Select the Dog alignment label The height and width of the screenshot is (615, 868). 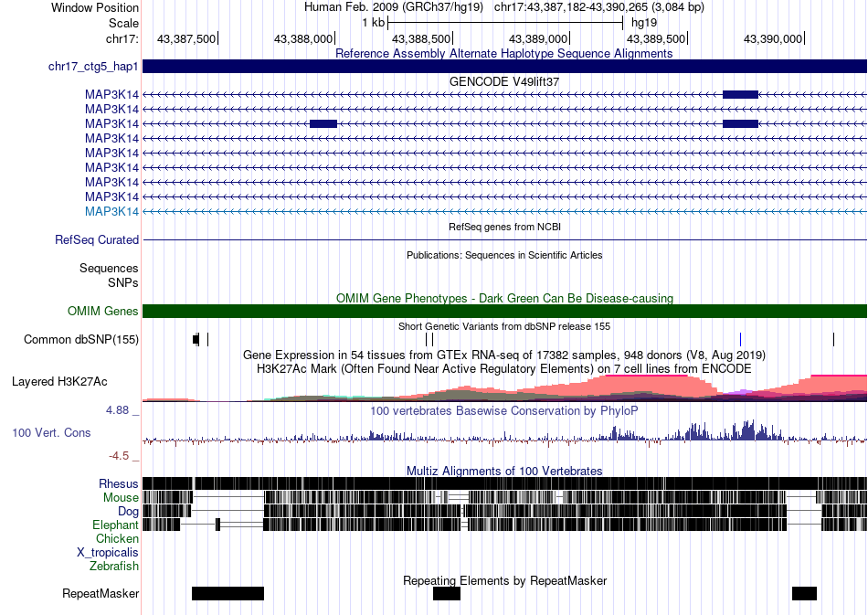click(128, 512)
